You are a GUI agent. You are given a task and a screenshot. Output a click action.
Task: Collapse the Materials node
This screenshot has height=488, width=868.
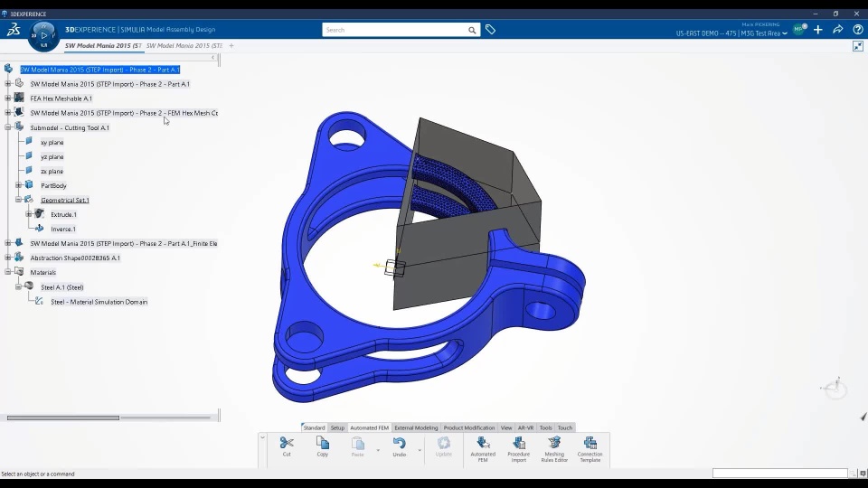coord(8,272)
